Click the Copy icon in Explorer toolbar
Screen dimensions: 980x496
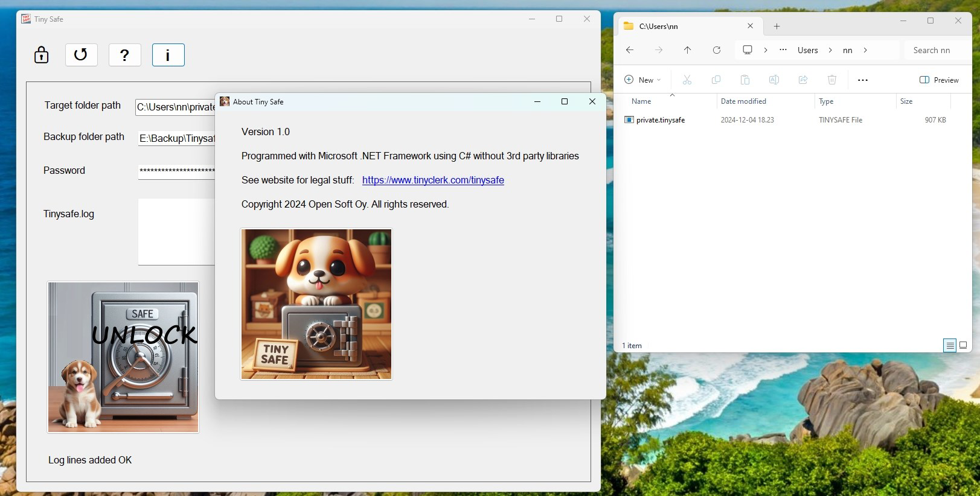coord(716,80)
